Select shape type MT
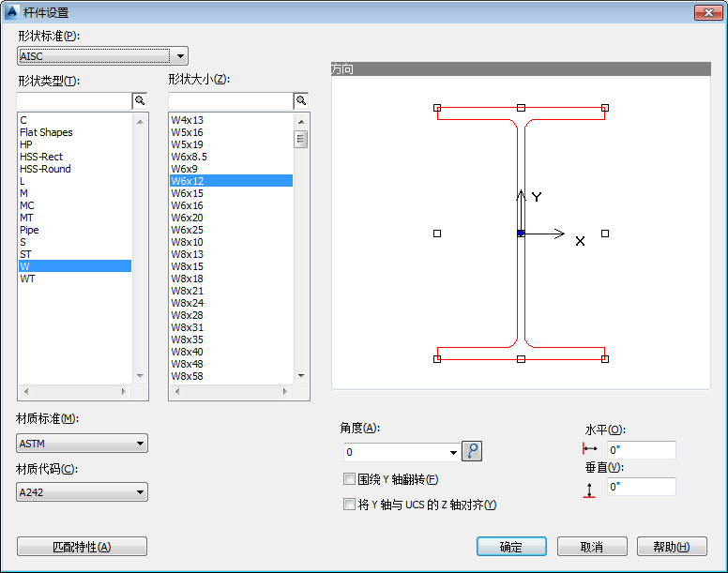The height and width of the screenshot is (573, 728). 75,218
